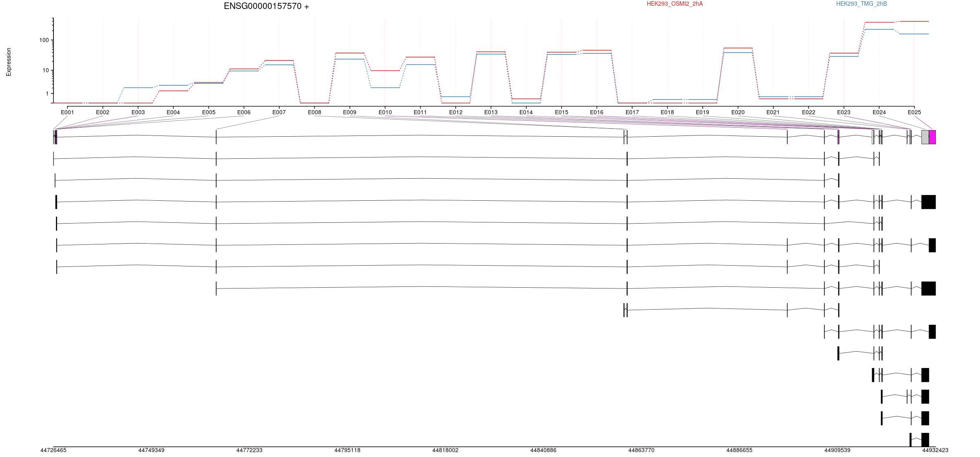The width and height of the screenshot is (980, 457).
Task: Click the exon label E002
Action: coord(102,112)
